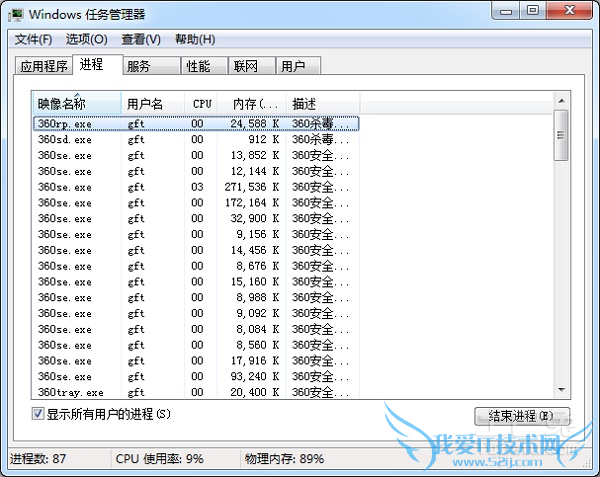Close the Task Manager window
The width and height of the screenshot is (600, 477).
click(x=569, y=10)
